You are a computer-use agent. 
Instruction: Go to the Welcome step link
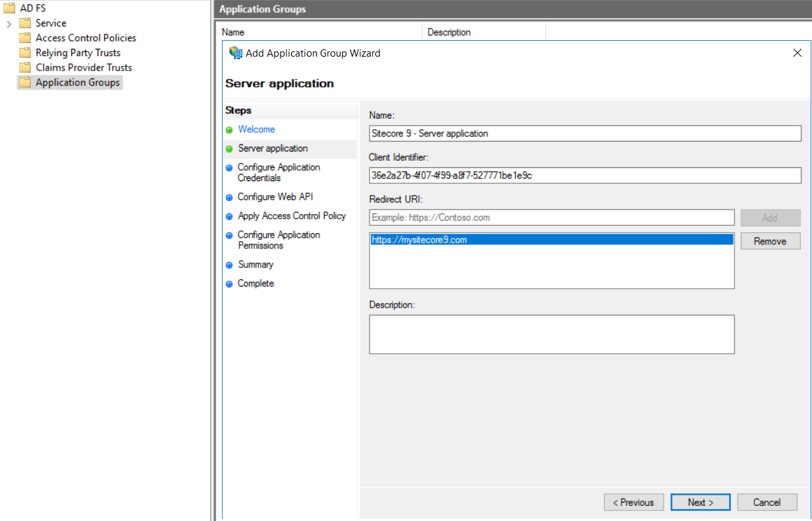[256, 130]
